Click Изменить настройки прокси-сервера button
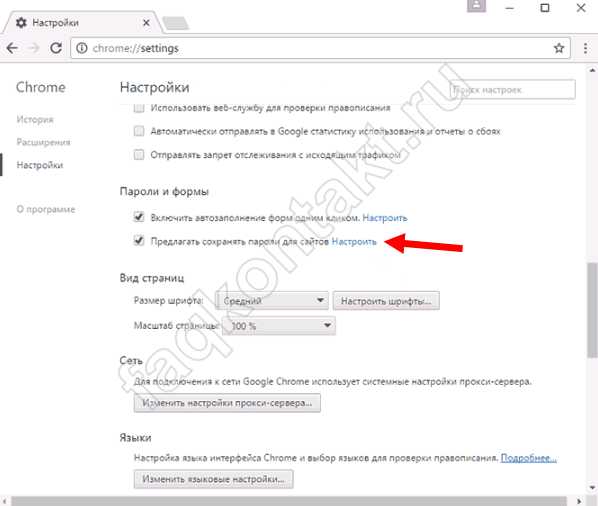Image resolution: width=598 pixels, height=506 pixels. [227, 403]
